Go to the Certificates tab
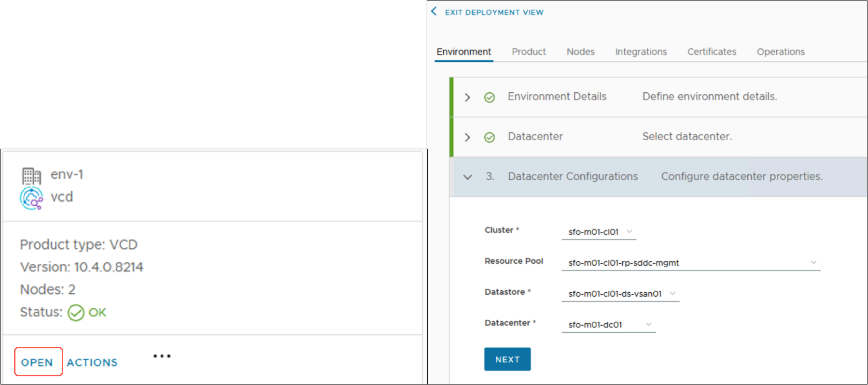The height and width of the screenshot is (385, 868). (712, 52)
